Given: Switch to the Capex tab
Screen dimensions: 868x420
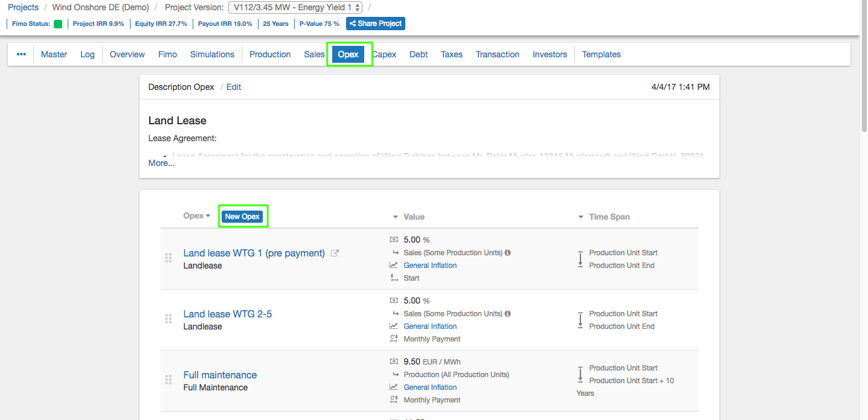Looking at the screenshot, I should 384,54.
